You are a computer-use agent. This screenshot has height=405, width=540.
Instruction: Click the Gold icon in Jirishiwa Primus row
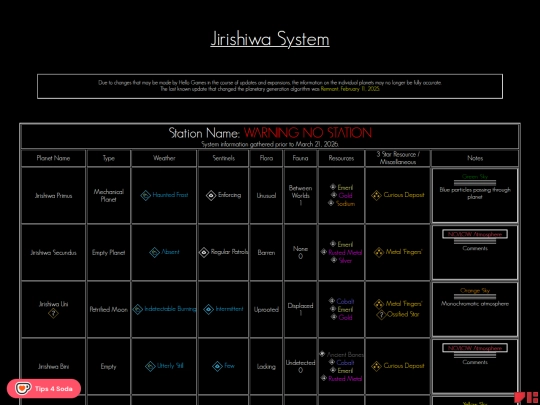pyautogui.click(x=333, y=195)
